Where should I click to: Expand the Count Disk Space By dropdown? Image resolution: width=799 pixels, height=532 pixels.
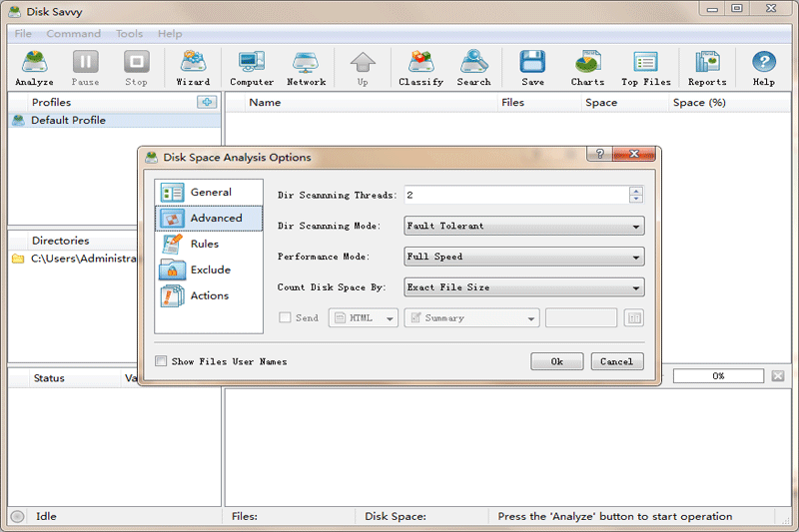click(x=523, y=287)
